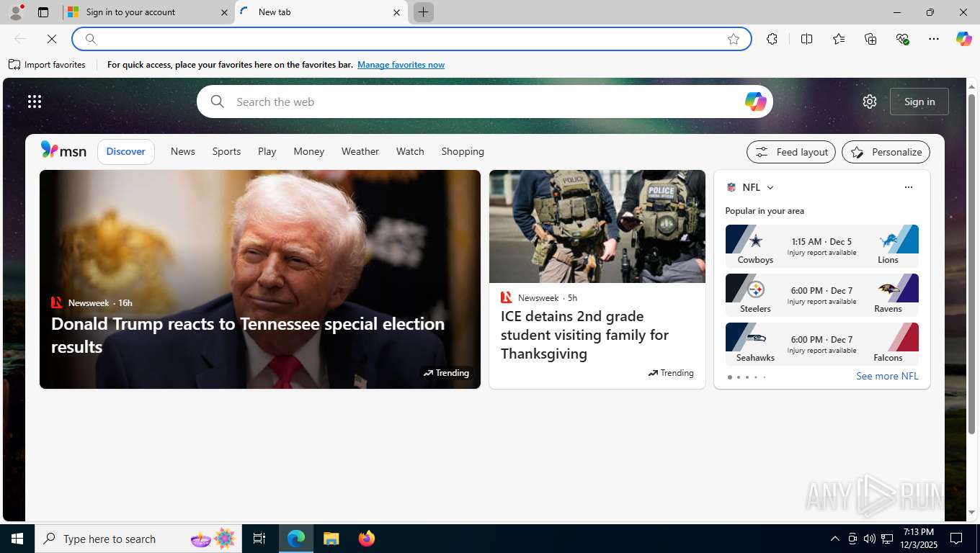This screenshot has height=553, width=980.
Task: Close the 'Sign in to your account' tab
Action: click(x=224, y=12)
